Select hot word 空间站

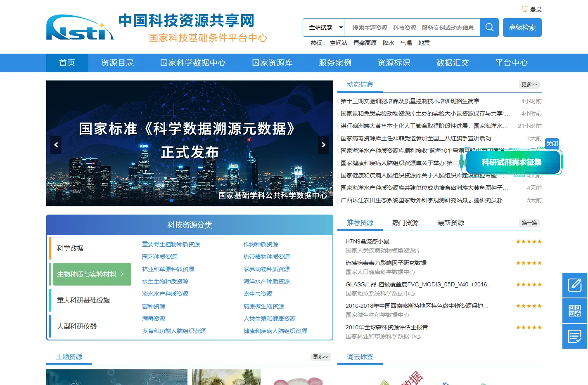[x=339, y=43]
